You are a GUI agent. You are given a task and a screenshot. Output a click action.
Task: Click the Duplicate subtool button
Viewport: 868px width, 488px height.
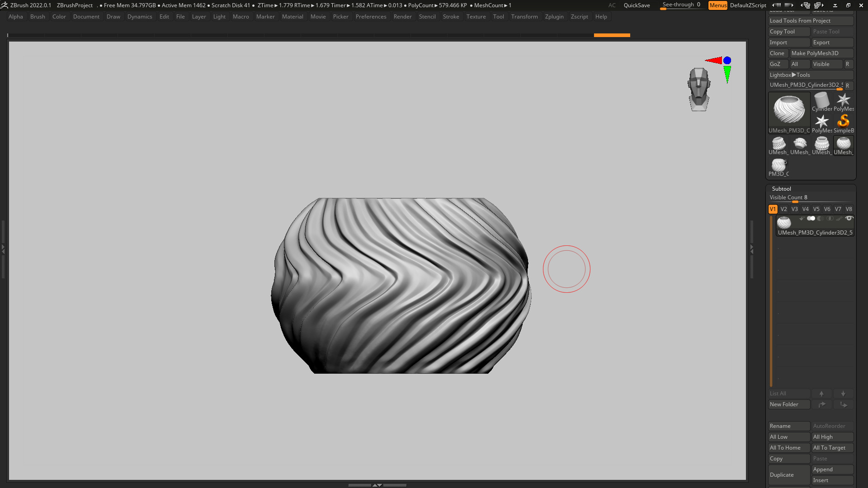point(789,475)
